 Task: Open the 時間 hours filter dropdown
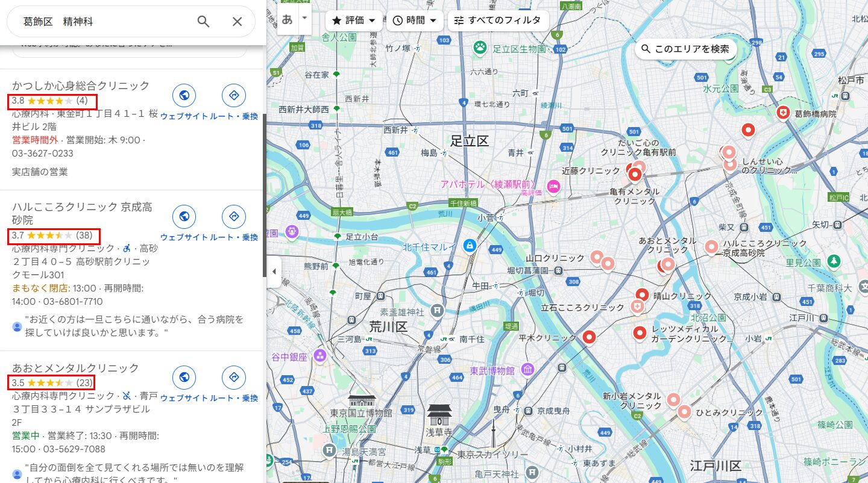tap(415, 20)
